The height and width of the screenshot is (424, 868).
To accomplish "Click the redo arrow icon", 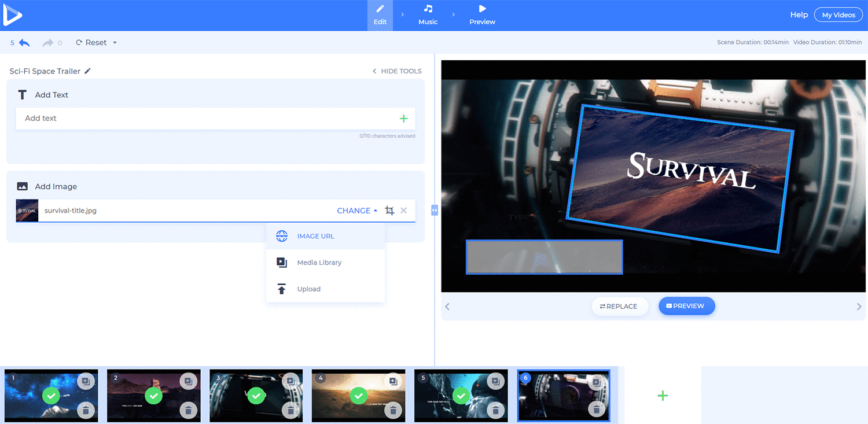I will (48, 43).
